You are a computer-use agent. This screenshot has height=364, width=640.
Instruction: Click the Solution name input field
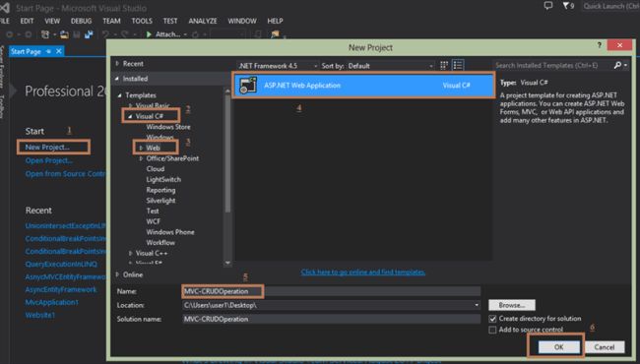click(332, 319)
